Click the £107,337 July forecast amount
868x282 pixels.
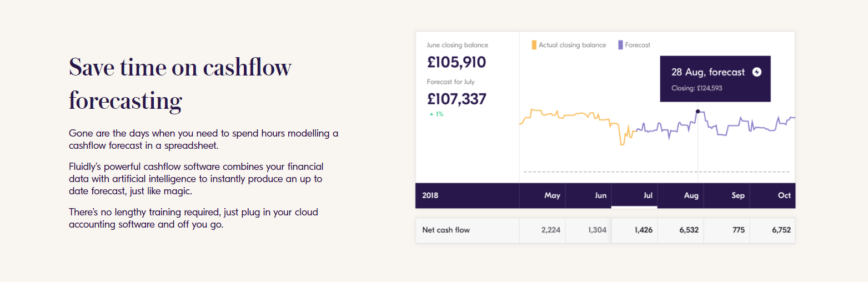click(x=456, y=99)
